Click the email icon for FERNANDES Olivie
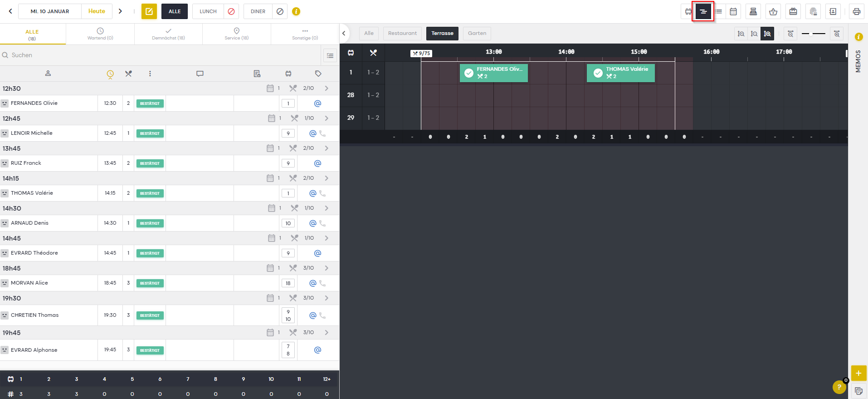Viewport: 868px width, 399px height. 318,103
